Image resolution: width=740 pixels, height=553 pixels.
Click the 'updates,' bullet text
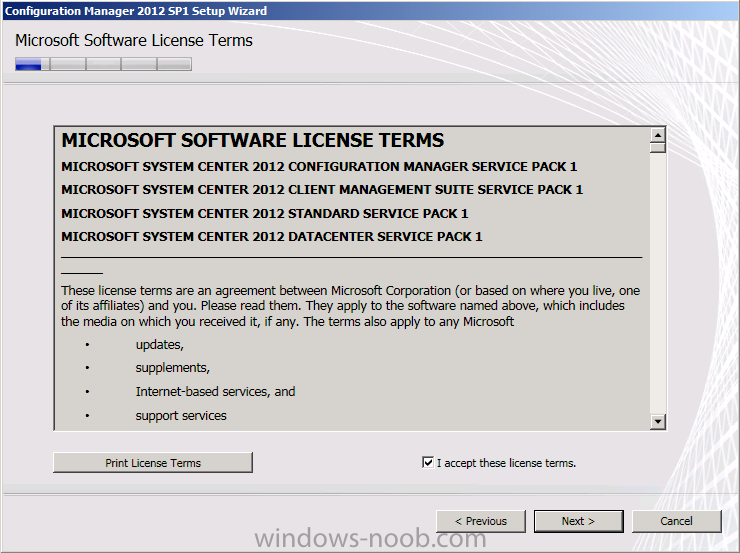point(160,345)
